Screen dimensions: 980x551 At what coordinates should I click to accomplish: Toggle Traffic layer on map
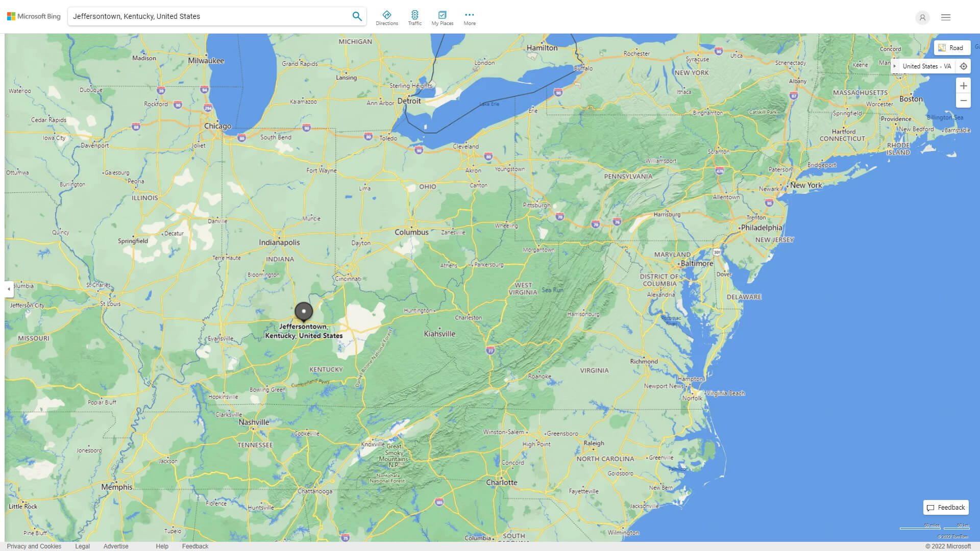click(414, 18)
